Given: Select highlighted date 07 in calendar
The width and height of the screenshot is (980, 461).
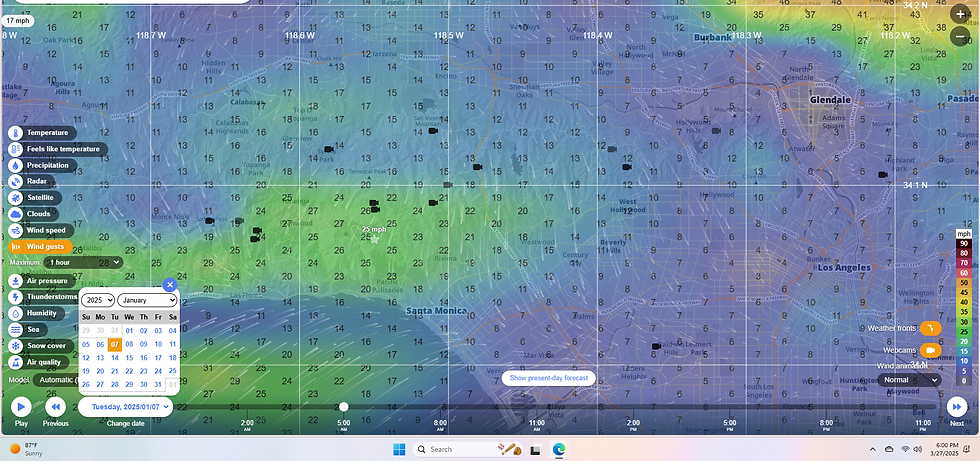Looking at the screenshot, I should (115, 344).
